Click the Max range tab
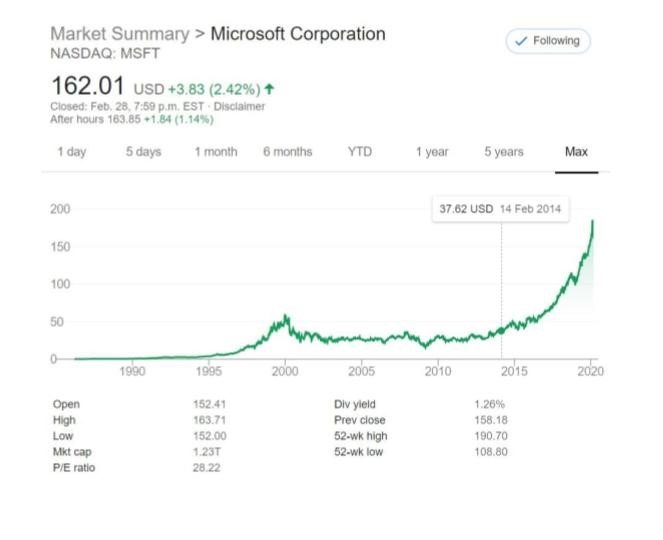This screenshot has height=540, width=663. [576, 152]
